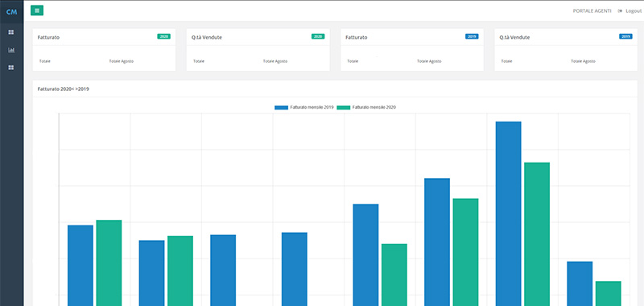This screenshot has height=306, width=644.
Task: Click the first green bar in the chart
Action: pos(109,263)
